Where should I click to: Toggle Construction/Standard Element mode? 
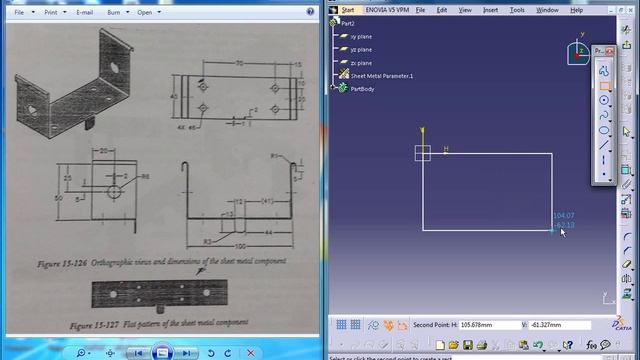pos(373,325)
